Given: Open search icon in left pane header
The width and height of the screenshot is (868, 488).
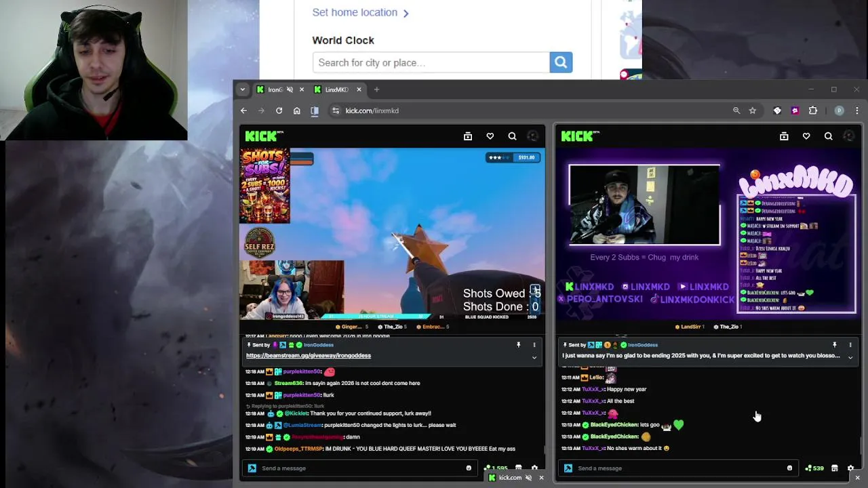Looking at the screenshot, I should click(x=513, y=136).
